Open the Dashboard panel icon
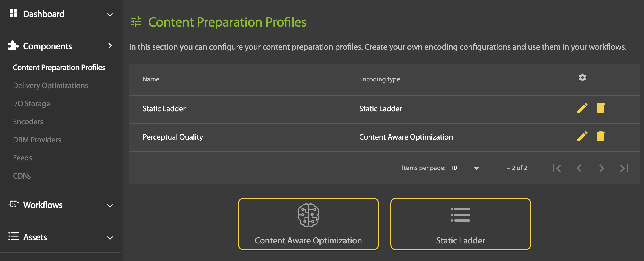This screenshot has height=261, width=644. coord(14,13)
